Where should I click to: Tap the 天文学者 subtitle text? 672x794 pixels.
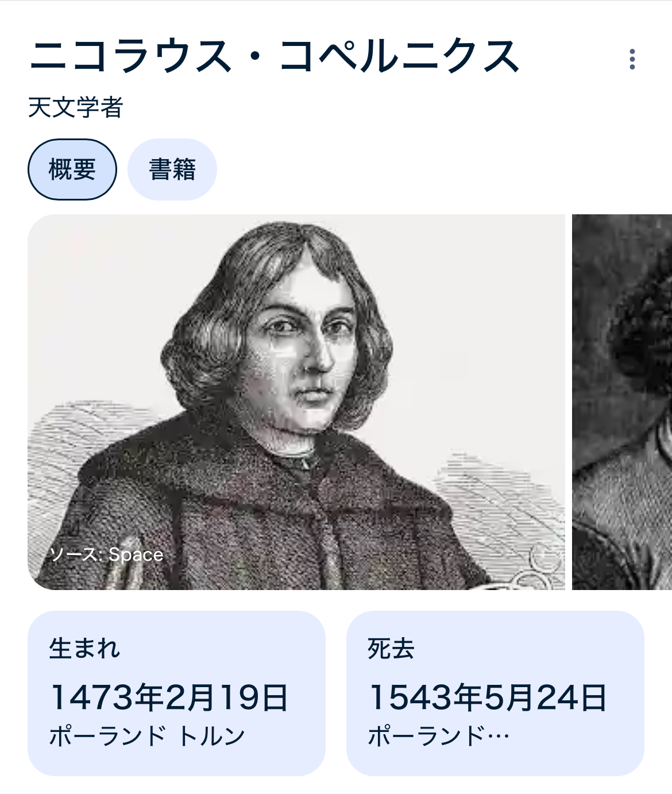(x=76, y=107)
